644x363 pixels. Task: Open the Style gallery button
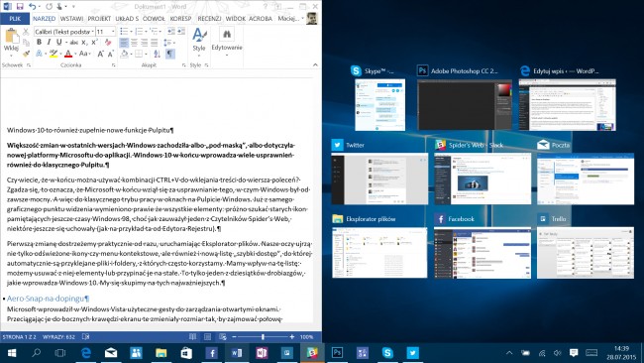(199, 41)
